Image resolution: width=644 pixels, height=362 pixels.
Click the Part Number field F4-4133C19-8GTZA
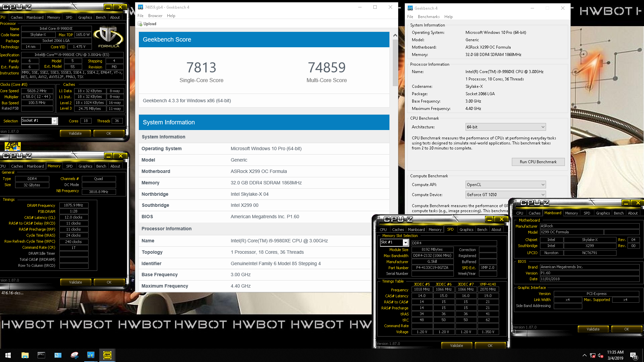click(x=432, y=268)
